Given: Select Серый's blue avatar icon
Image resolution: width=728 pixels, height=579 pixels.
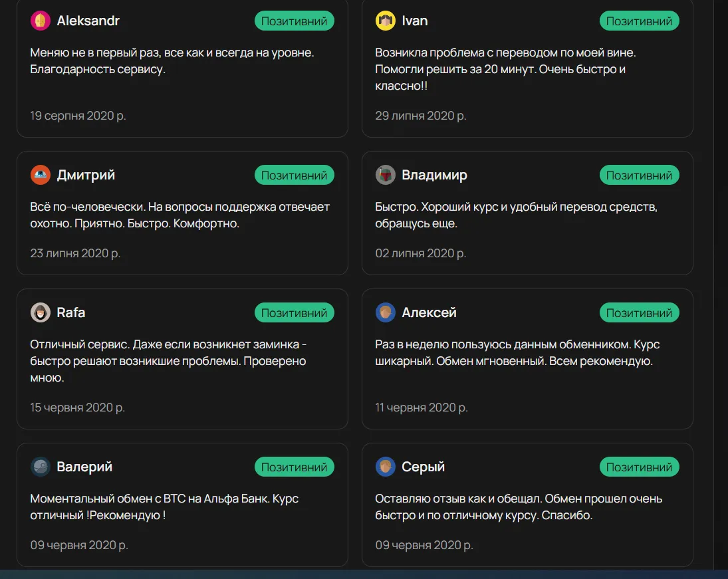Looking at the screenshot, I should pyautogui.click(x=386, y=467).
